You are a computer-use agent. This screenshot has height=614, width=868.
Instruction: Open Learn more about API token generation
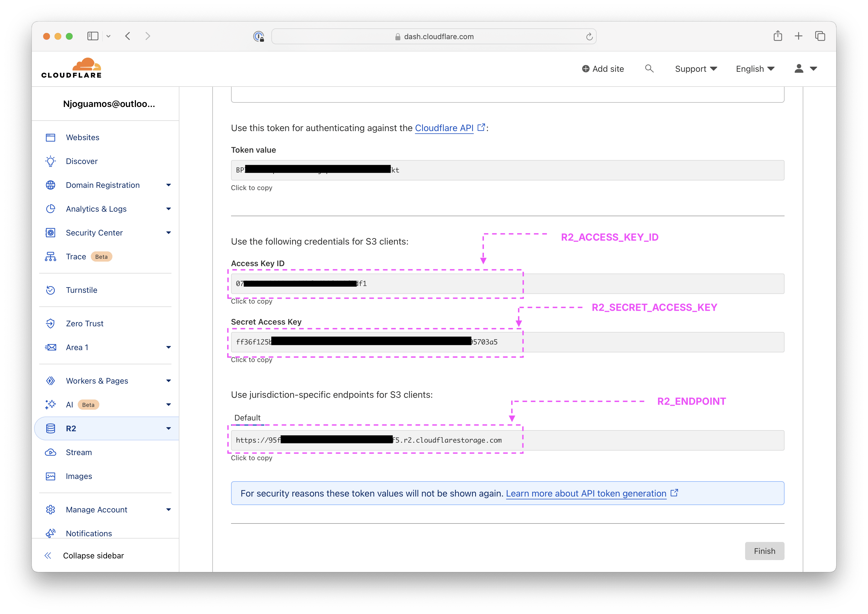pyautogui.click(x=586, y=493)
